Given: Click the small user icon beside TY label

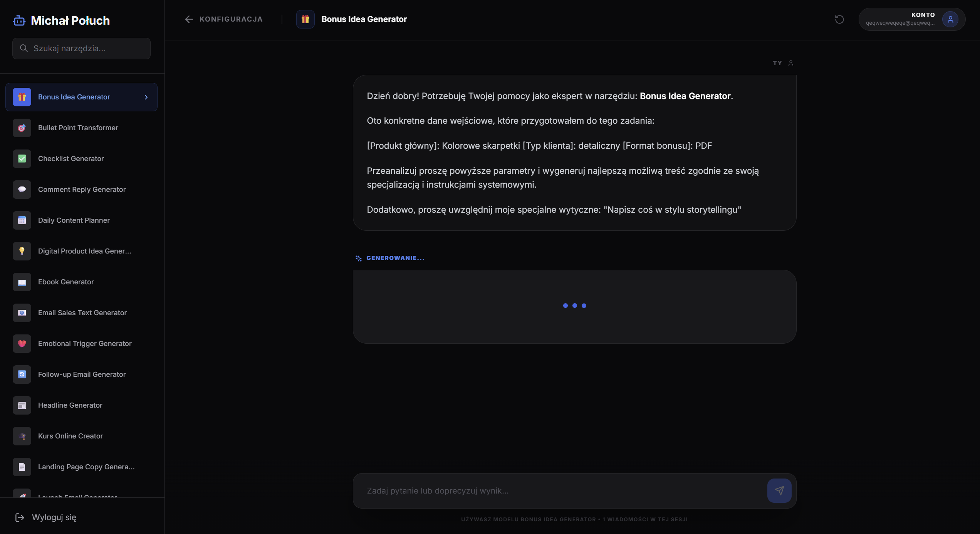Looking at the screenshot, I should (791, 63).
